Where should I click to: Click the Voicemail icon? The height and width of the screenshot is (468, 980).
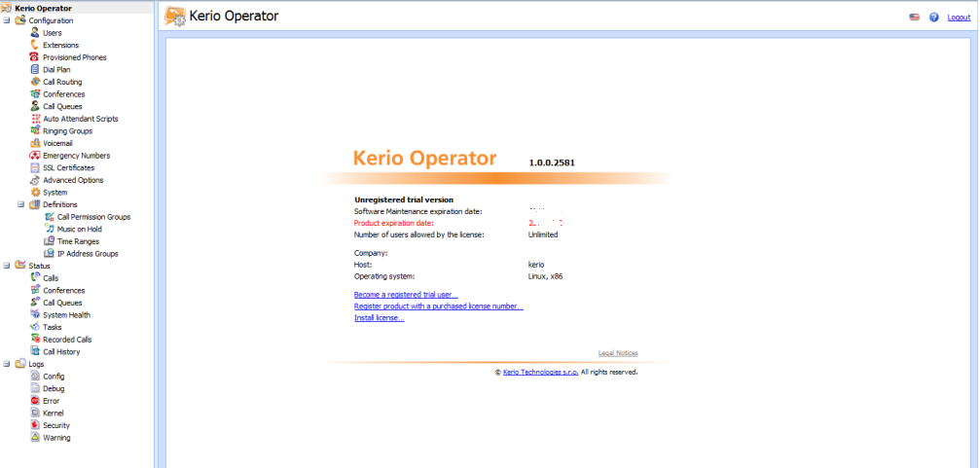point(36,143)
